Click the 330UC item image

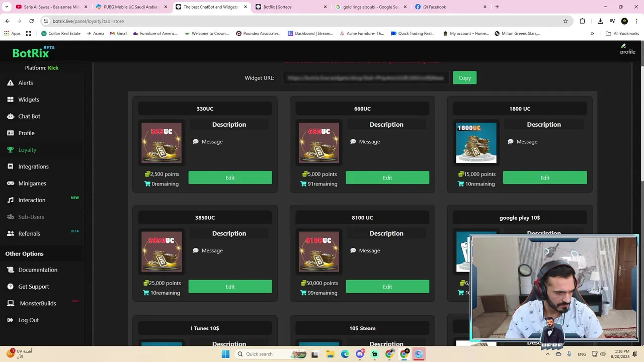[x=162, y=143]
